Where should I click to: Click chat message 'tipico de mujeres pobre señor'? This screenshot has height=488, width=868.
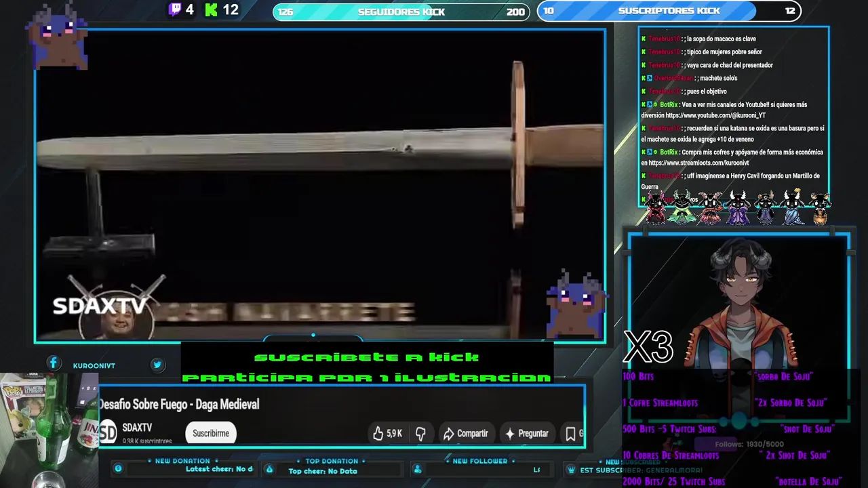tap(724, 52)
